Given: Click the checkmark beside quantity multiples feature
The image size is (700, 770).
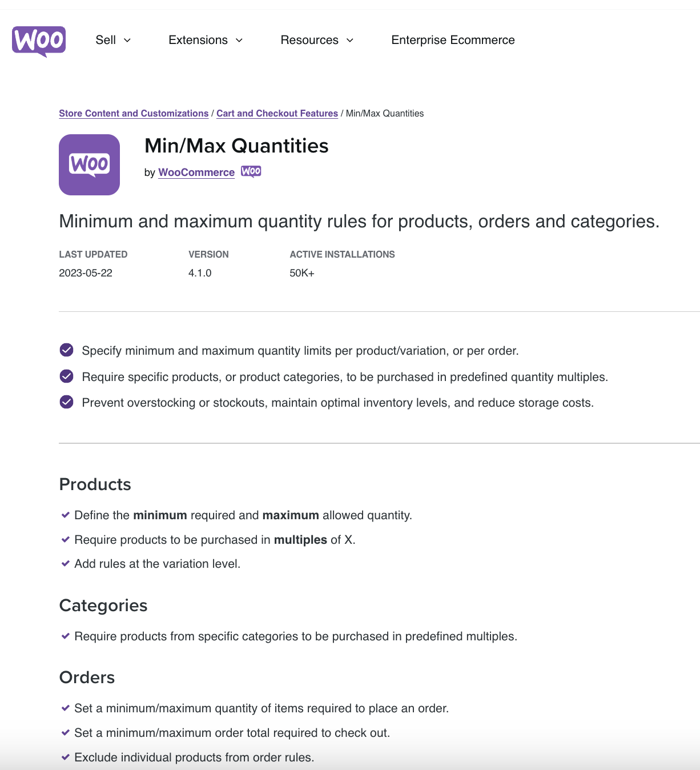Looking at the screenshot, I should [x=66, y=376].
